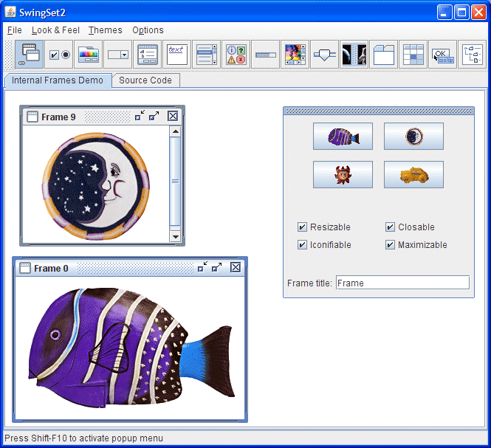The image size is (491, 448).
Task: Disable the Maximizable checkbox
Action: [391, 245]
